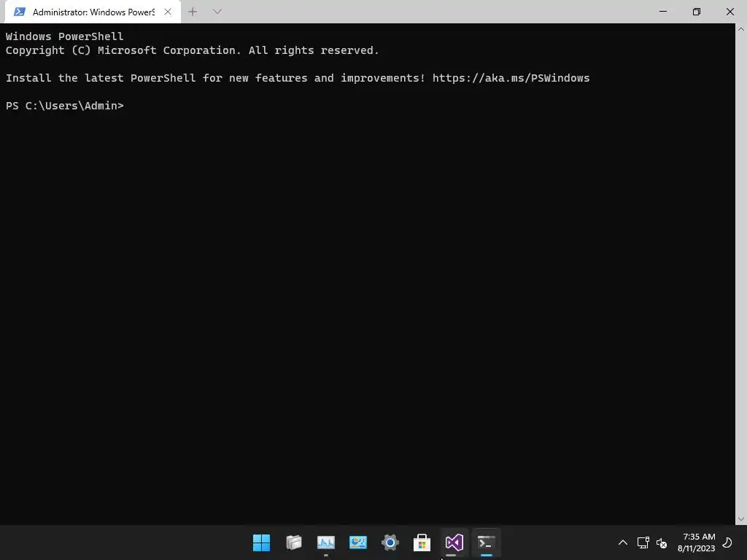Minimize the Terminal window
Viewport: 747px width, 560px height.
pos(662,12)
